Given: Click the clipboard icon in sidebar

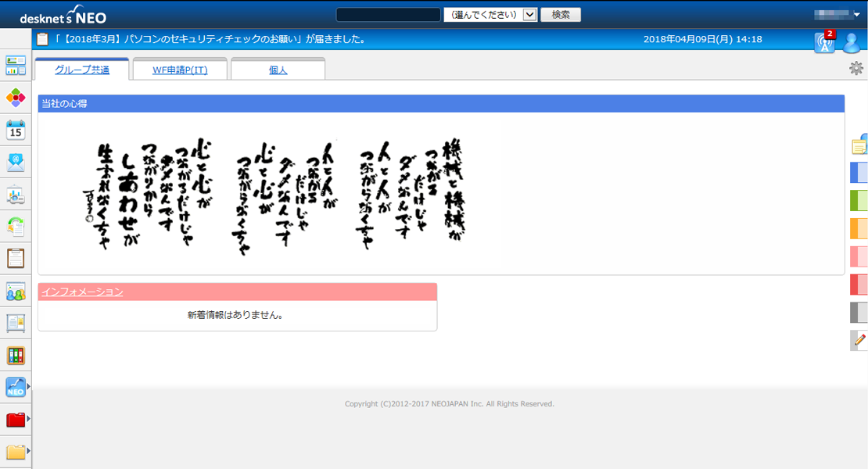Looking at the screenshot, I should (x=16, y=258).
